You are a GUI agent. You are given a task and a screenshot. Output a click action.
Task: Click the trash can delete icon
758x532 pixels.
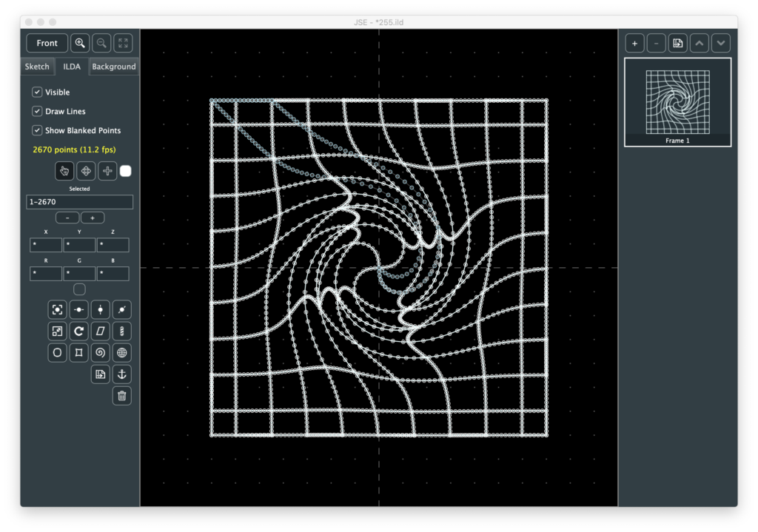(x=122, y=396)
